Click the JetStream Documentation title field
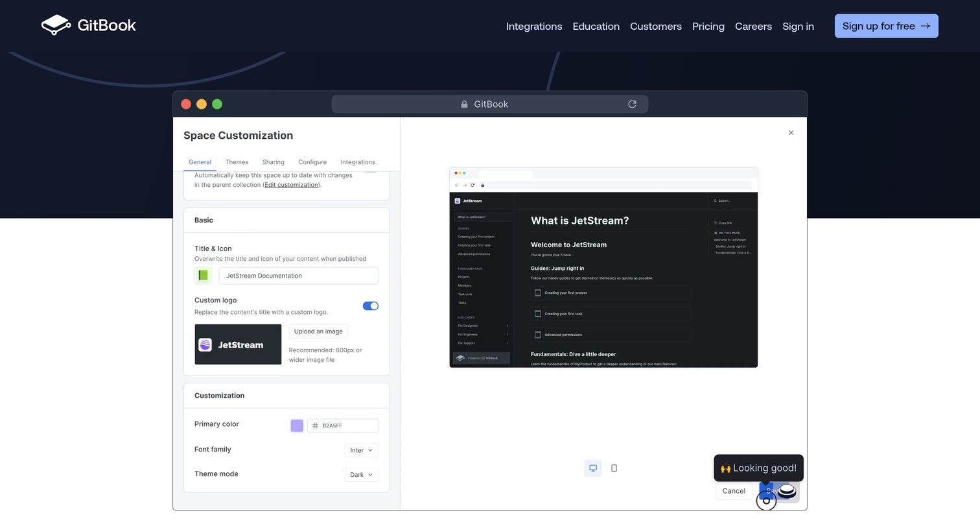The image size is (980, 528). (x=299, y=276)
